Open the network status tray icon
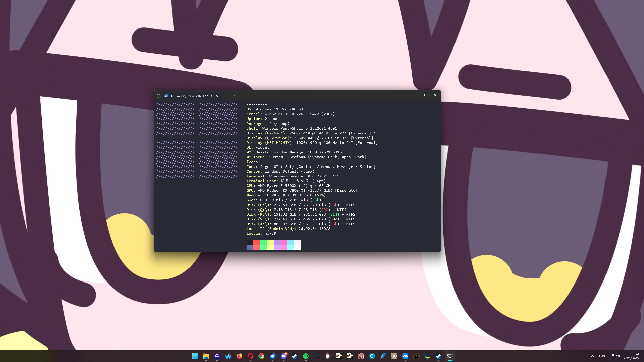Viewport: 644px width, 362px height. pos(611,356)
